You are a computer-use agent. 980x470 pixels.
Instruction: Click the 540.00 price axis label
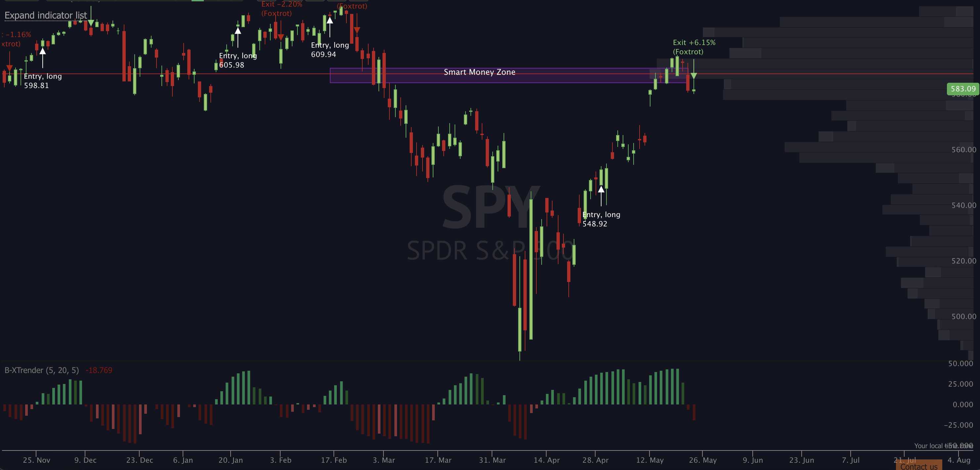964,205
